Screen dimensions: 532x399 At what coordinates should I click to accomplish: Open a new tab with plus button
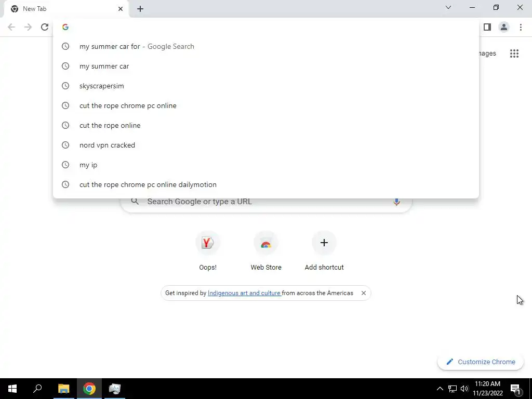(x=140, y=9)
